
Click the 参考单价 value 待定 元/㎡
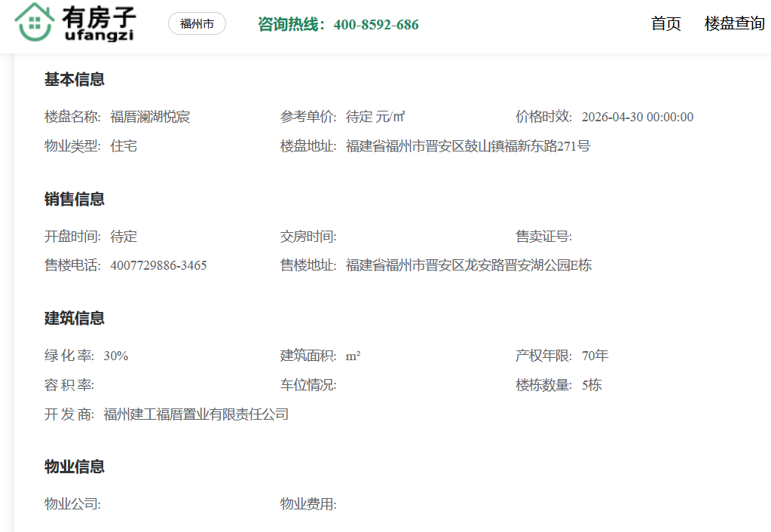point(375,117)
